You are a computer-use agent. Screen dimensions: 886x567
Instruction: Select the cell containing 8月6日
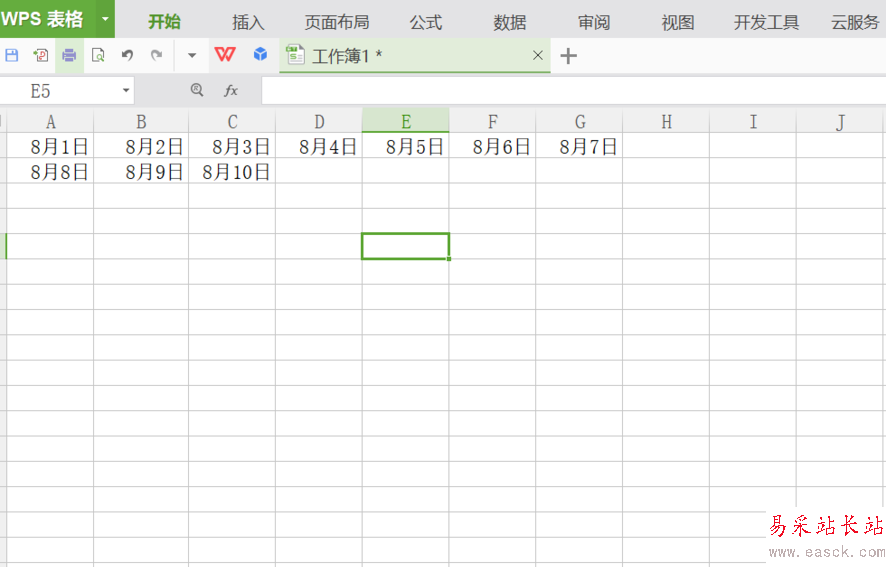click(493, 146)
